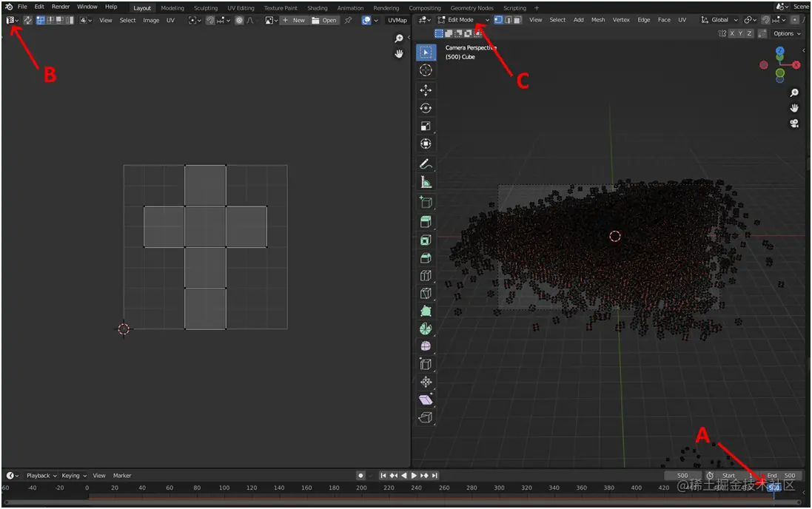Open the Global transform orientation dropdown
The width and height of the screenshot is (812, 509).
point(719,20)
